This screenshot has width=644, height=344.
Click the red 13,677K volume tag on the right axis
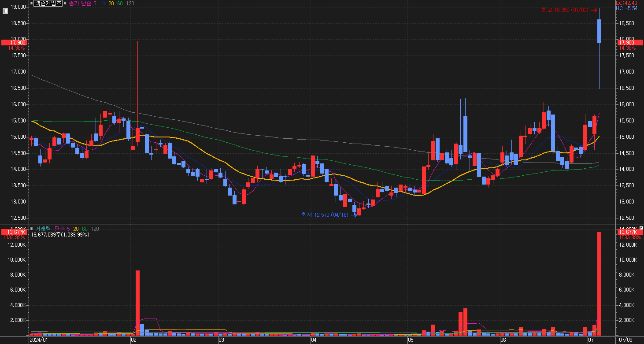point(629,232)
